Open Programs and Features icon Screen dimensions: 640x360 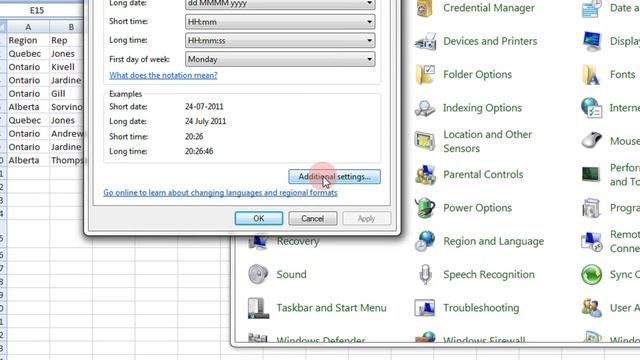[591, 208]
